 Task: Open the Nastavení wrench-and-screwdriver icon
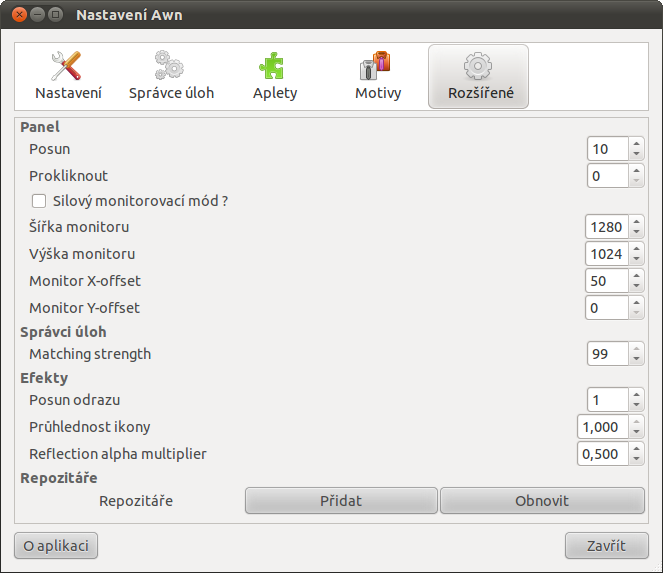tap(66, 66)
